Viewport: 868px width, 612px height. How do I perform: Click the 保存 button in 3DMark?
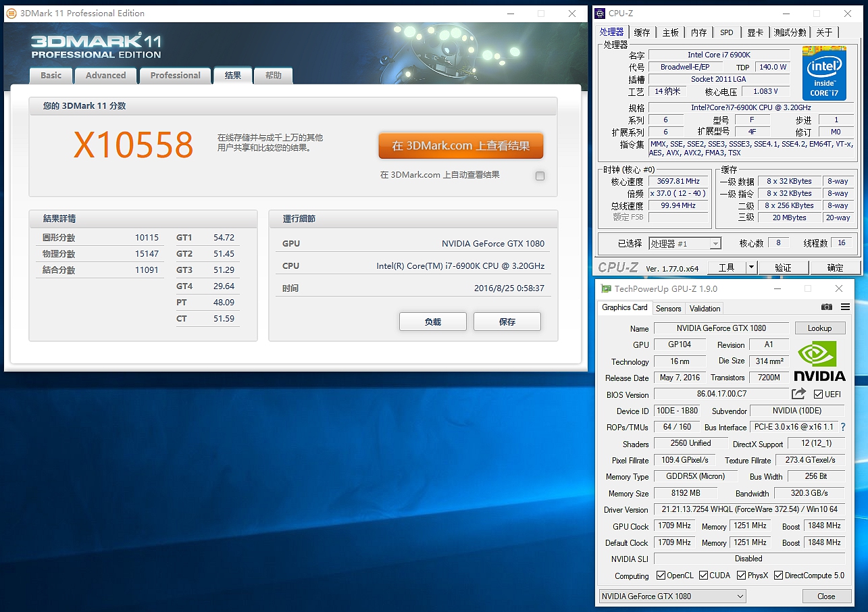(x=507, y=322)
